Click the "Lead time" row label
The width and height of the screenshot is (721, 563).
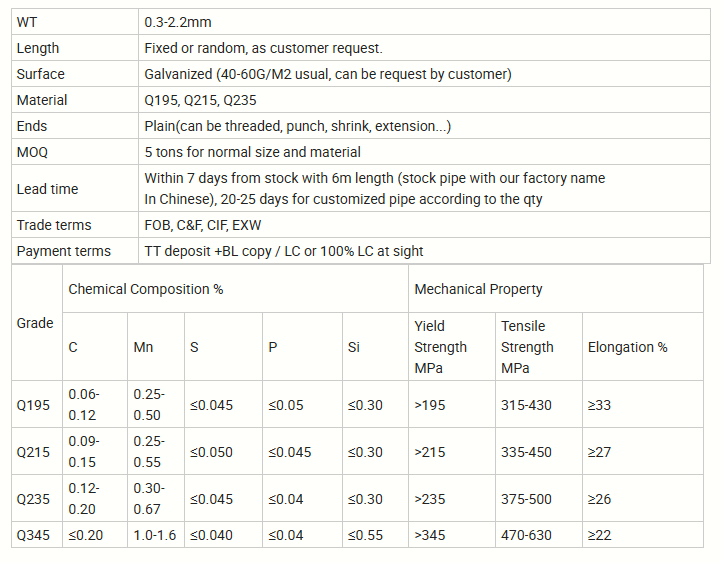[x=47, y=189]
